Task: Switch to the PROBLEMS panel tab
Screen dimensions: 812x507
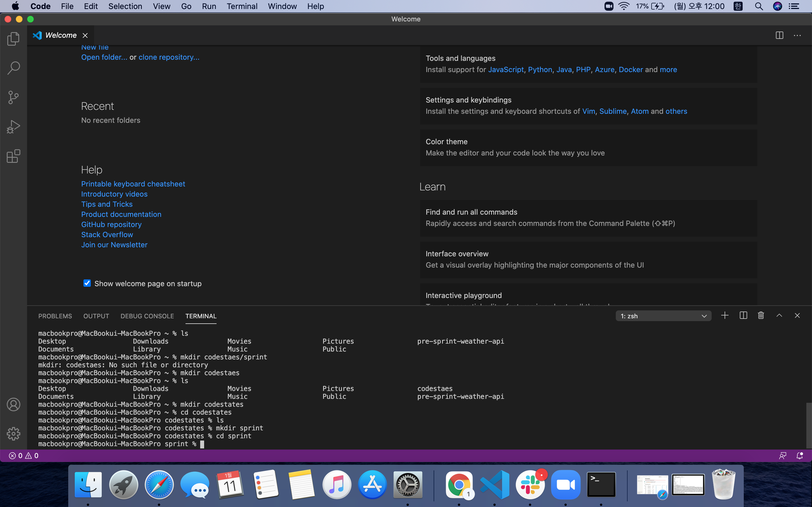Action: coord(55,316)
